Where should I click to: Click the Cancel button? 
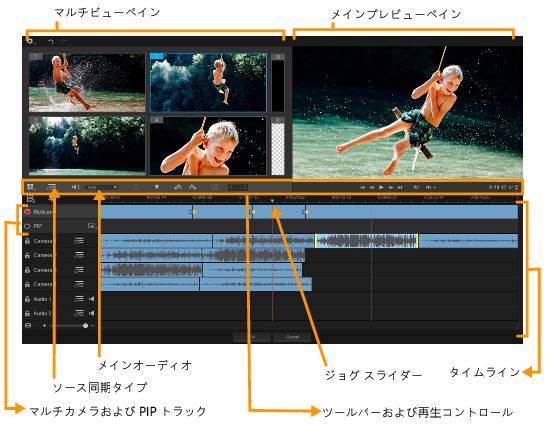point(292,337)
